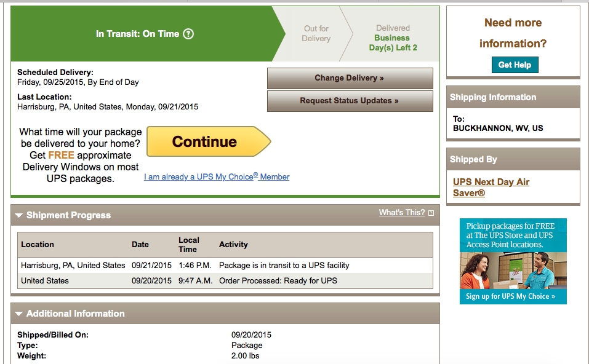589x364 pixels.
Task: Click Sign up for UPS My Choice banner link
Action: coord(510,296)
